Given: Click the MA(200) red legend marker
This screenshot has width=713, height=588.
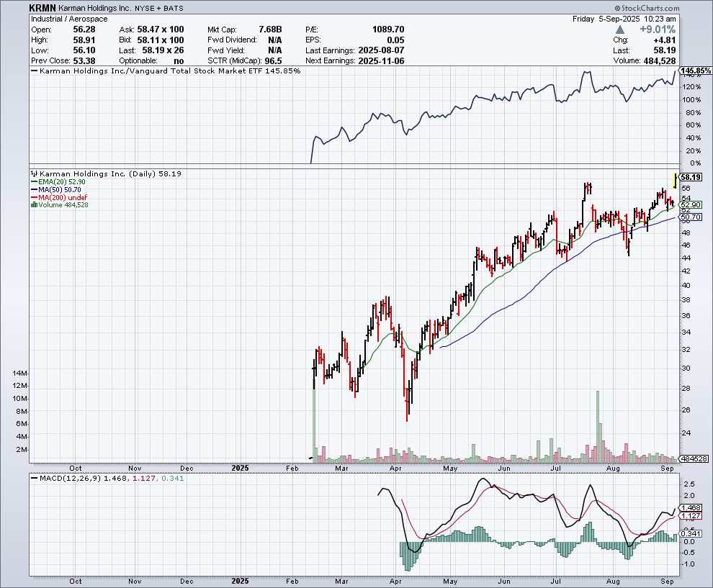Looking at the screenshot, I should [34, 197].
